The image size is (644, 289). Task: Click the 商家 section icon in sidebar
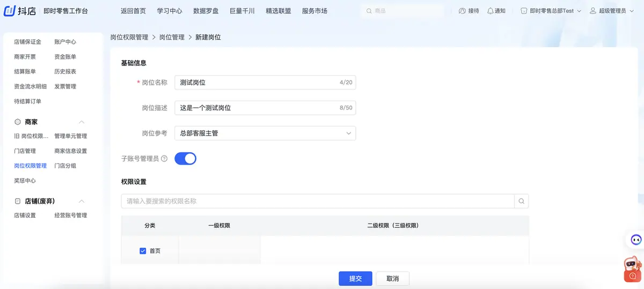[x=18, y=122]
